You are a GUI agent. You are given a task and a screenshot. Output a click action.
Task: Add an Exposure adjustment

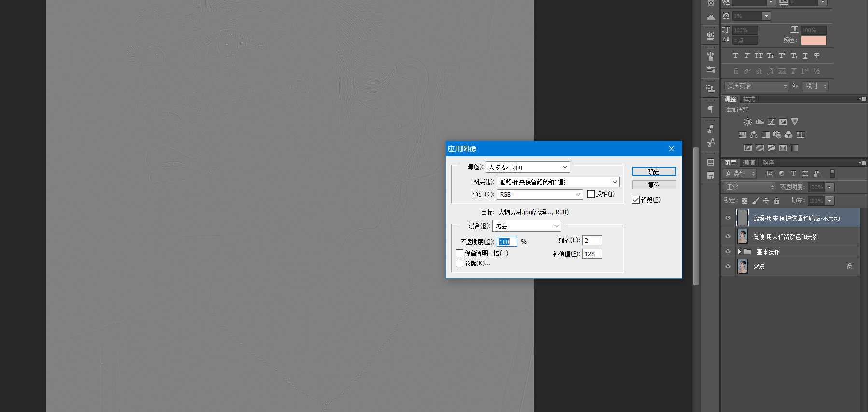tap(783, 122)
